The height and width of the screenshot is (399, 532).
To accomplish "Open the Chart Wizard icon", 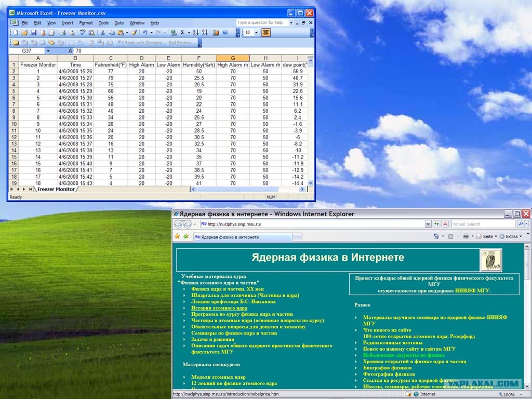I will [x=216, y=33].
